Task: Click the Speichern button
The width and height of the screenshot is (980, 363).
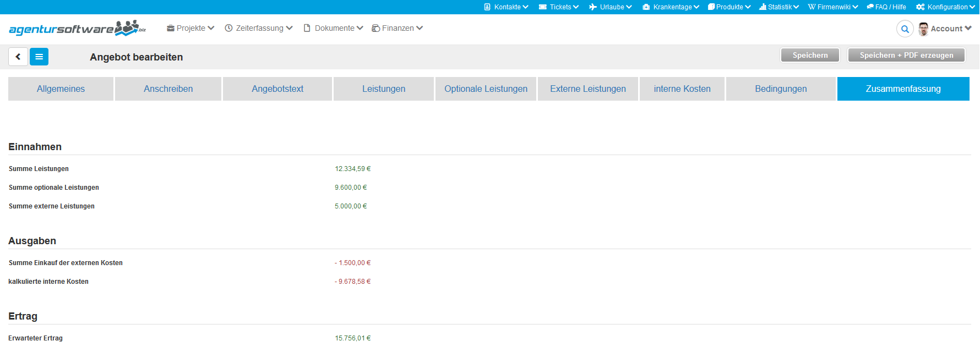Action: point(810,55)
